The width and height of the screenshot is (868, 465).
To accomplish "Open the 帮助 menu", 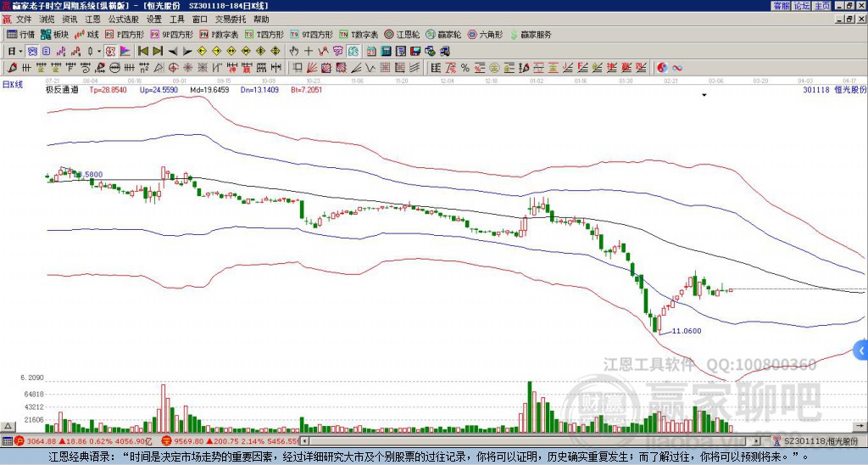I will click(261, 20).
